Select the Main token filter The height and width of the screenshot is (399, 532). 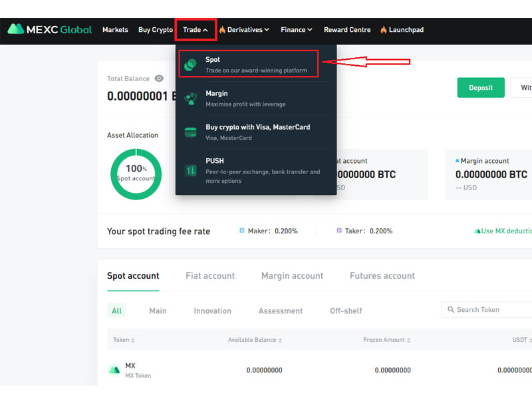pyautogui.click(x=158, y=311)
